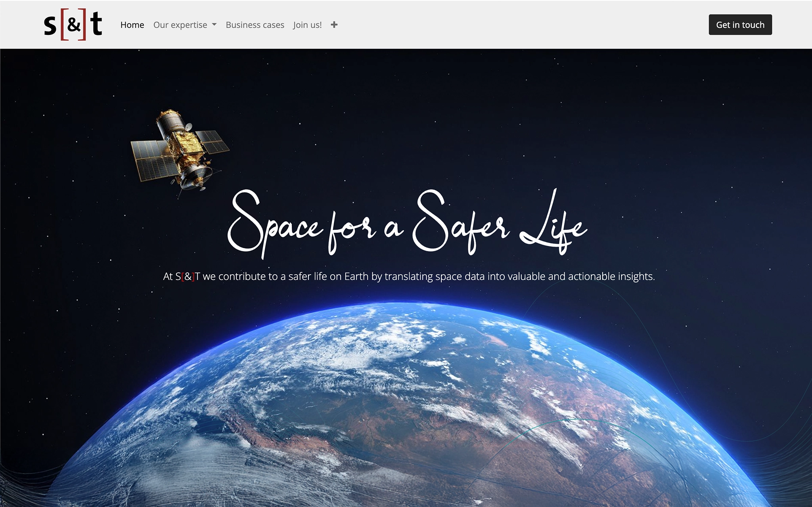Open the Business cases page

pos(255,25)
